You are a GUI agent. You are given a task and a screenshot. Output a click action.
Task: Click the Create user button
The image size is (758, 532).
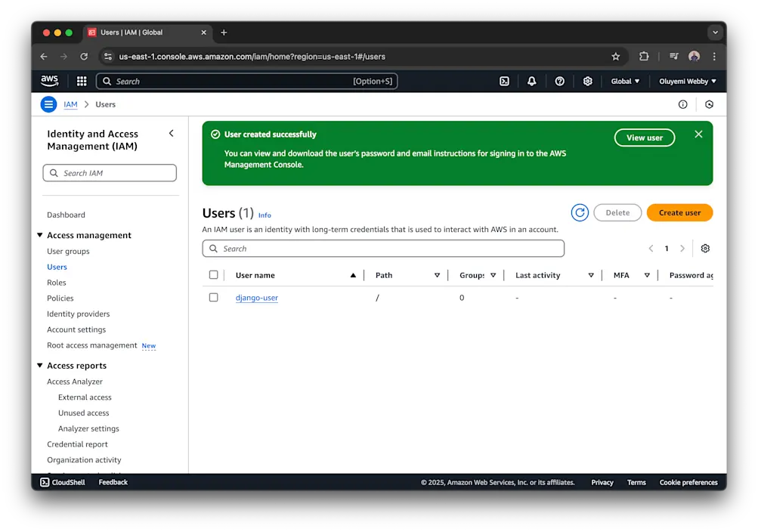coord(679,212)
